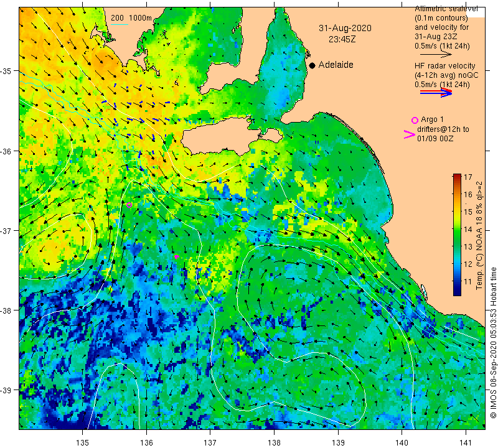Image resolution: width=498 pixels, height=448 pixels.
Task: Click the '23:45Z' time label
Action: tap(342, 39)
